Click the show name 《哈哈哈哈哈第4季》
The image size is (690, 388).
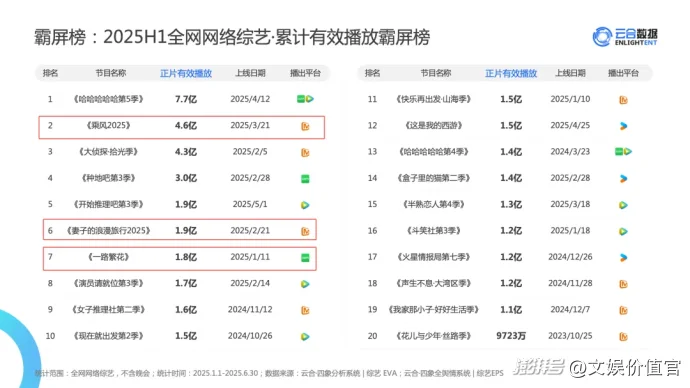pyautogui.click(x=433, y=152)
